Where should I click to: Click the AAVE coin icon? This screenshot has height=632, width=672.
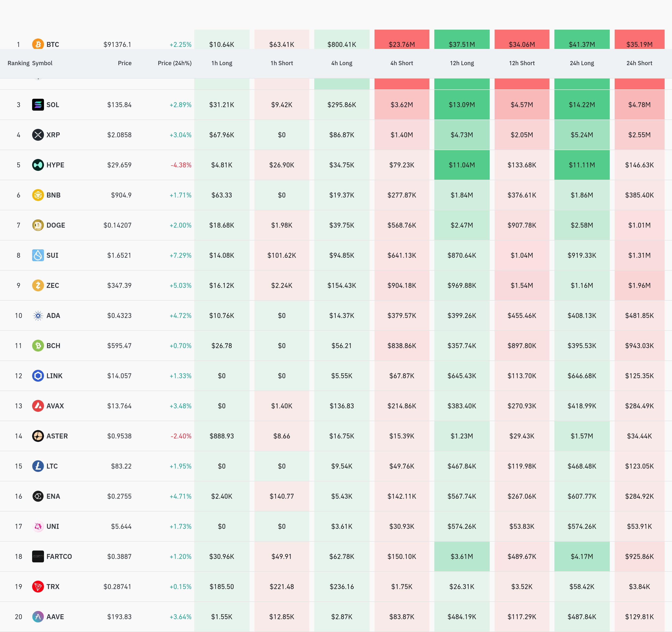pos(38,616)
